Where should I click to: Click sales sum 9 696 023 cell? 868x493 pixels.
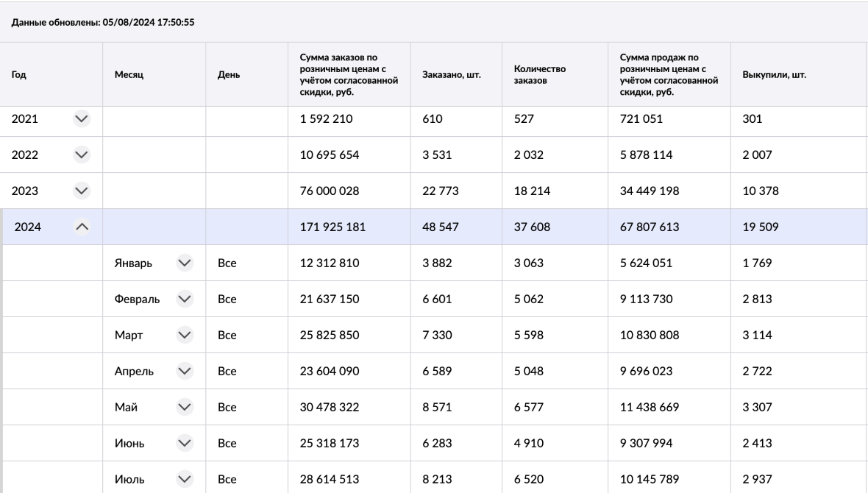tap(669, 371)
